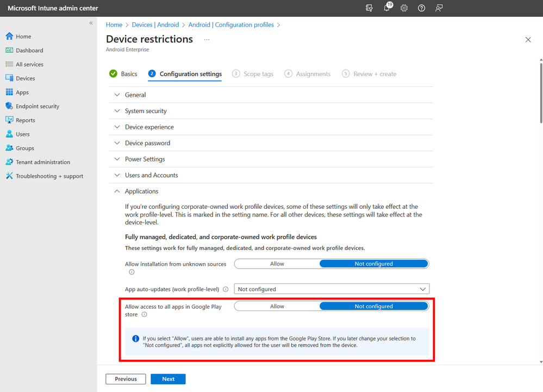543x392 pixels.
Task: Open portal settings gear icon
Action: [404, 8]
